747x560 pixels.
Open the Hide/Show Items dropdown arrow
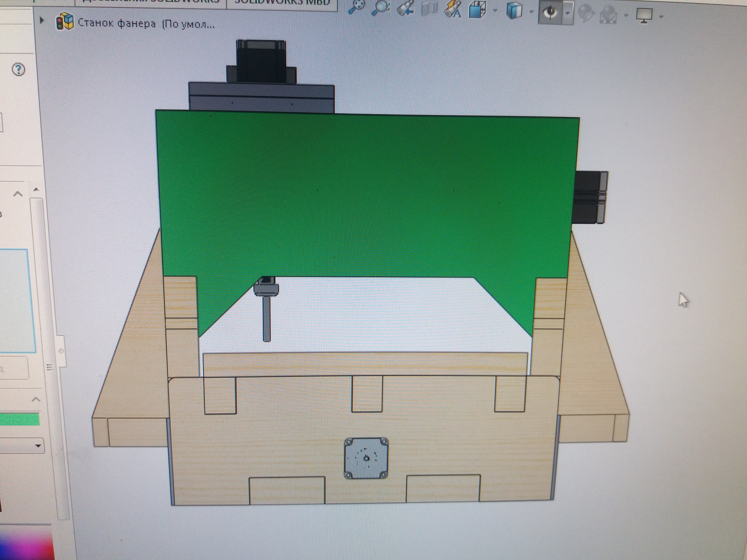568,13
